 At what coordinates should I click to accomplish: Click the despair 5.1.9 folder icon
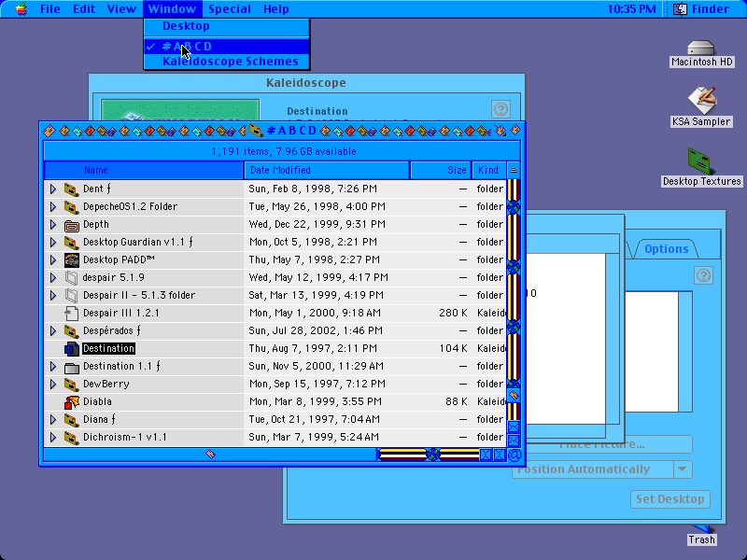[72, 277]
